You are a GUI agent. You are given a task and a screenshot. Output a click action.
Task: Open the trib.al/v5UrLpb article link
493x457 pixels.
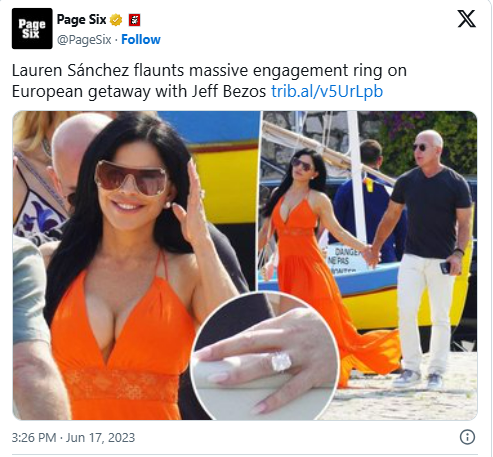coord(327,91)
